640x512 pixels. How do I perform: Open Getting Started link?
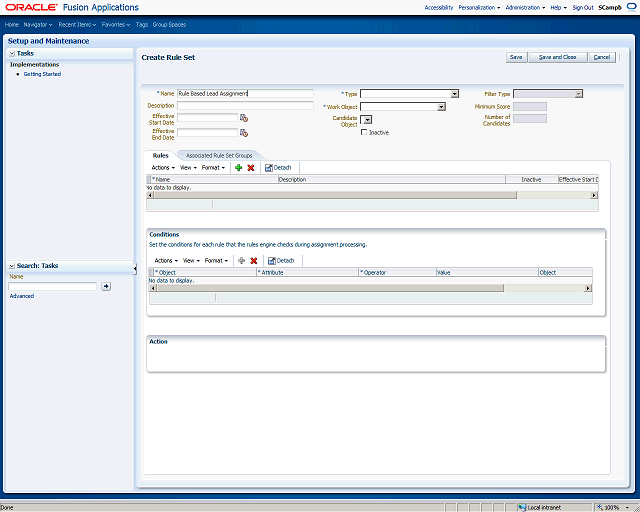click(42, 74)
